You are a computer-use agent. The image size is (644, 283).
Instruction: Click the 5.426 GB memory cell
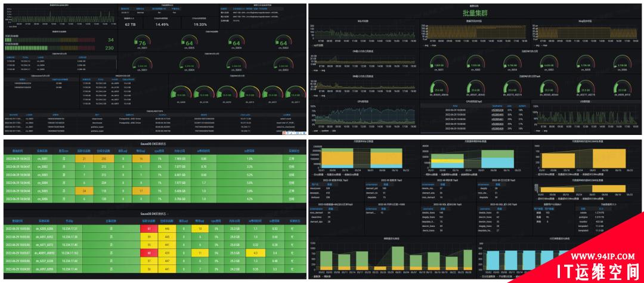point(180,190)
